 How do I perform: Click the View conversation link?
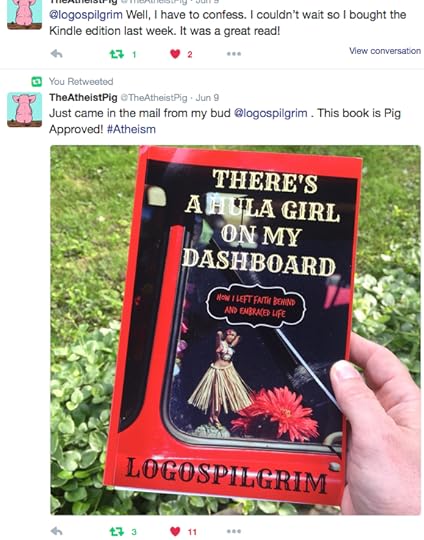coord(385,51)
